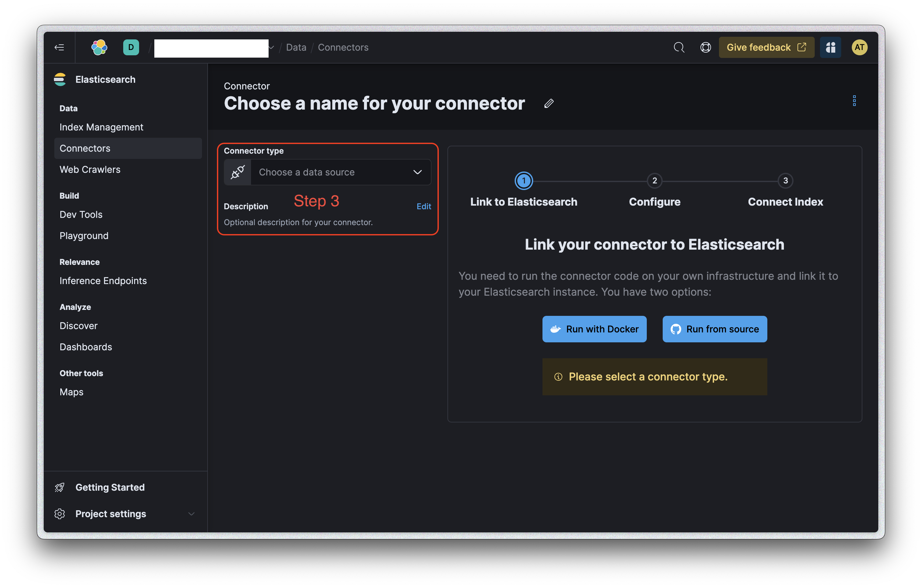Click the Elastic logo in header
This screenshot has width=922, height=588.
tap(99, 47)
